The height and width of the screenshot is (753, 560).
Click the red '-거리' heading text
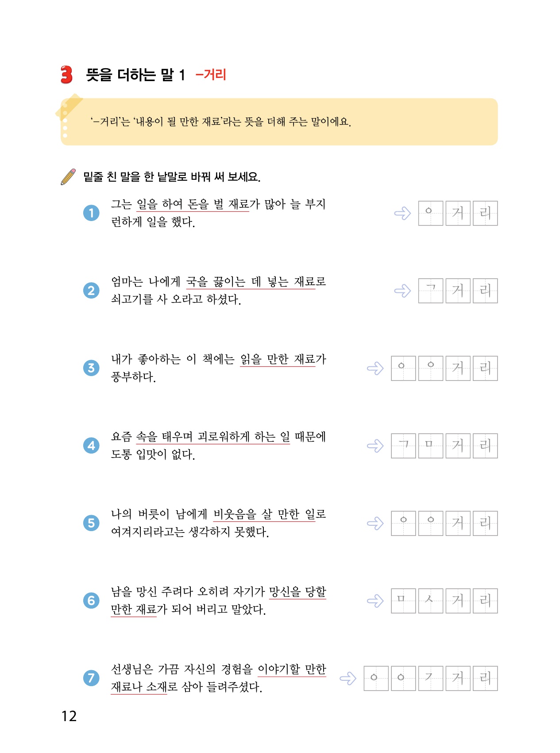211,75
